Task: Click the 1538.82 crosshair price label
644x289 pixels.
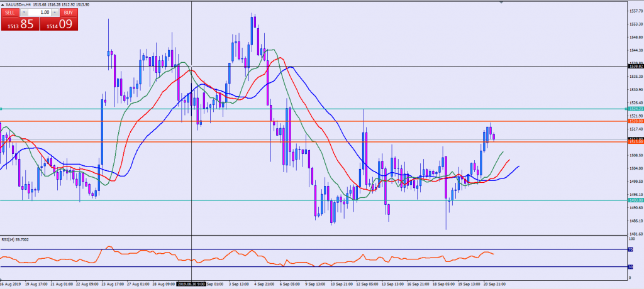Action: (635, 66)
